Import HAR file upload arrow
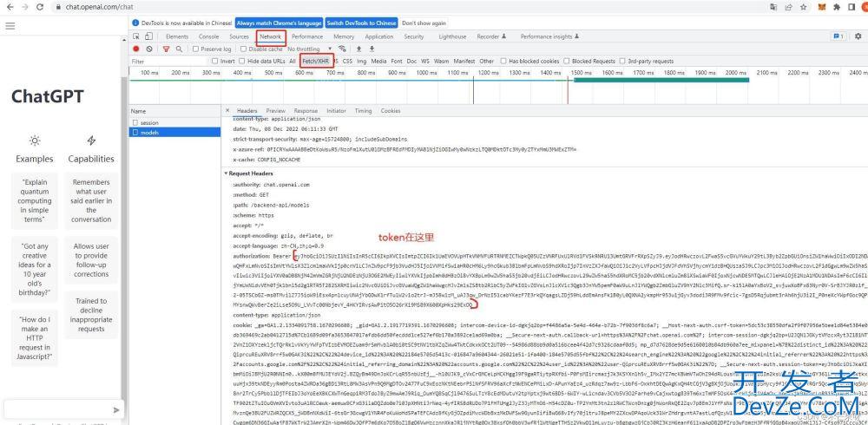Image resolution: width=868 pixels, height=425 pixels. 358,49
